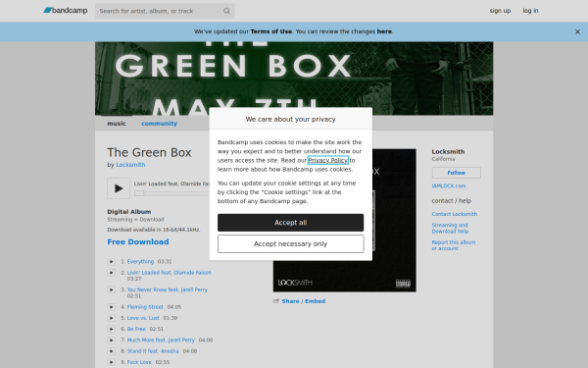Click the search magnifier icon
Screen dimensions: 588x368
[226, 11]
